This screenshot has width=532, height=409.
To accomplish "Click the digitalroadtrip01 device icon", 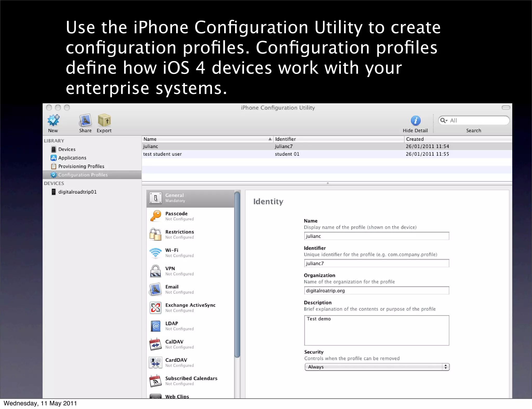I will (x=54, y=192).
